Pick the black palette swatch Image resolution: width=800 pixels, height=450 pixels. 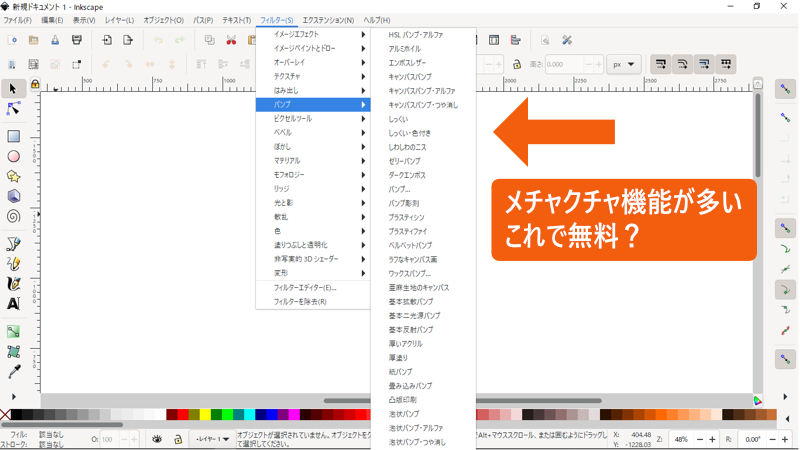click(16, 414)
